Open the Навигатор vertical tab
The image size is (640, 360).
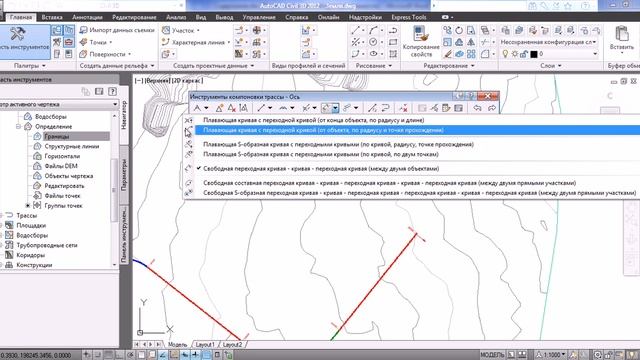pyautogui.click(x=124, y=116)
